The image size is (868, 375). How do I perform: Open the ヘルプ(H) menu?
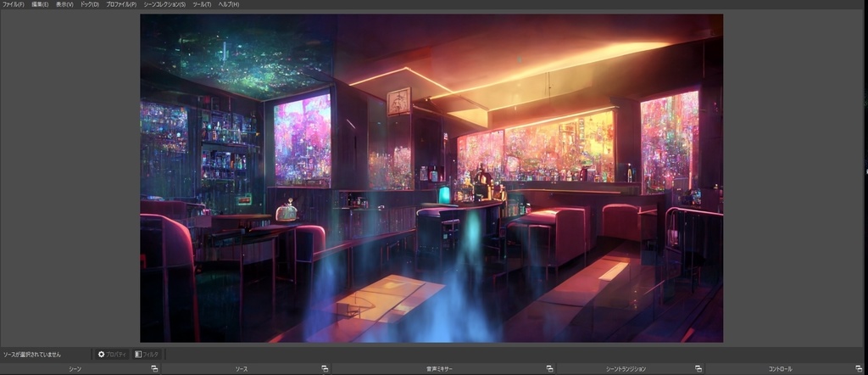tap(229, 4)
